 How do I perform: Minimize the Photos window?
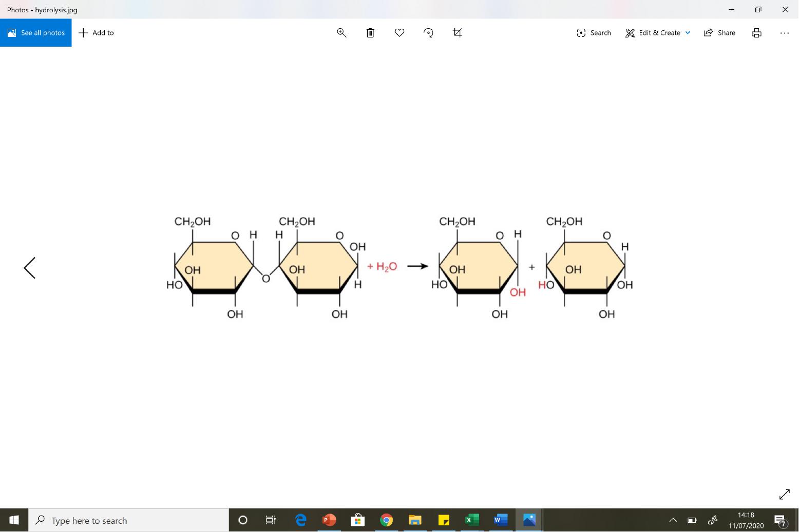[x=731, y=9]
